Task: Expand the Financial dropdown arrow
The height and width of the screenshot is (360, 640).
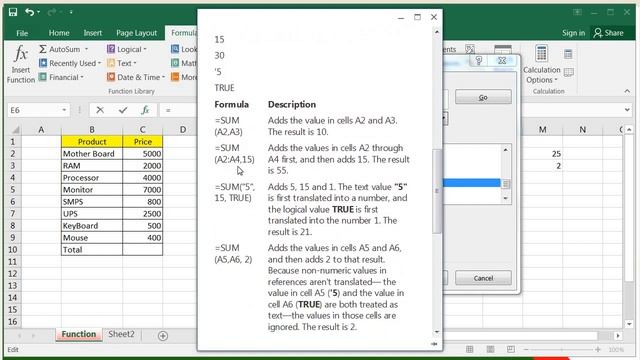Action: [82, 77]
